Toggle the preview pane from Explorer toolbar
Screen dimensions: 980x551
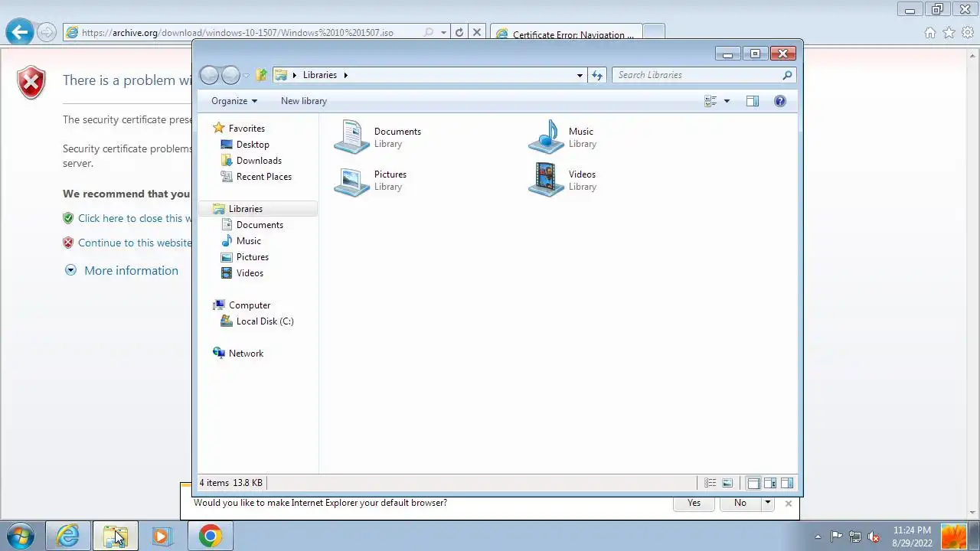click(x=753, y=101)
